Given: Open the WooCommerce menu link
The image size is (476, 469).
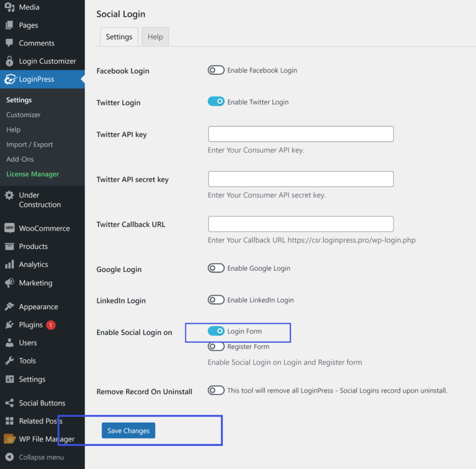Looking at the screenshot, I should click(44, 228).
